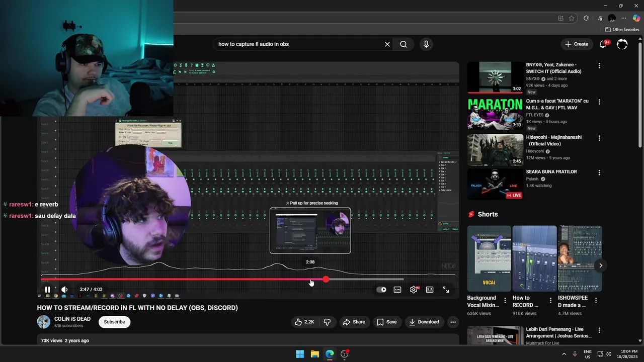The height and width of the screenshot is (362, 644).
Task: Open Hideyoshi Majinahanashi video thumbnail
Action: [495, 150]
